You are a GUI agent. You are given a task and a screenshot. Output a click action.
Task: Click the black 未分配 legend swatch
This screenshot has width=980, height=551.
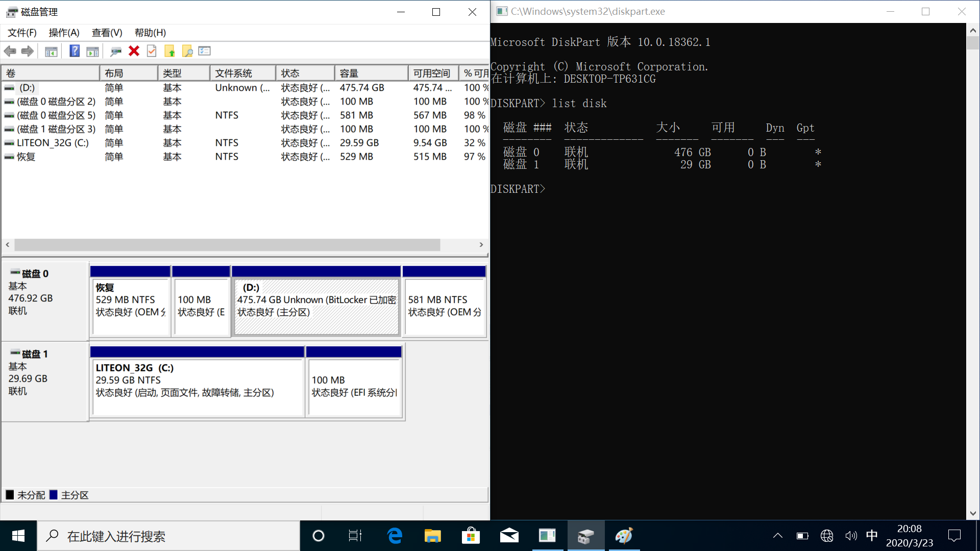coord(10,495)
